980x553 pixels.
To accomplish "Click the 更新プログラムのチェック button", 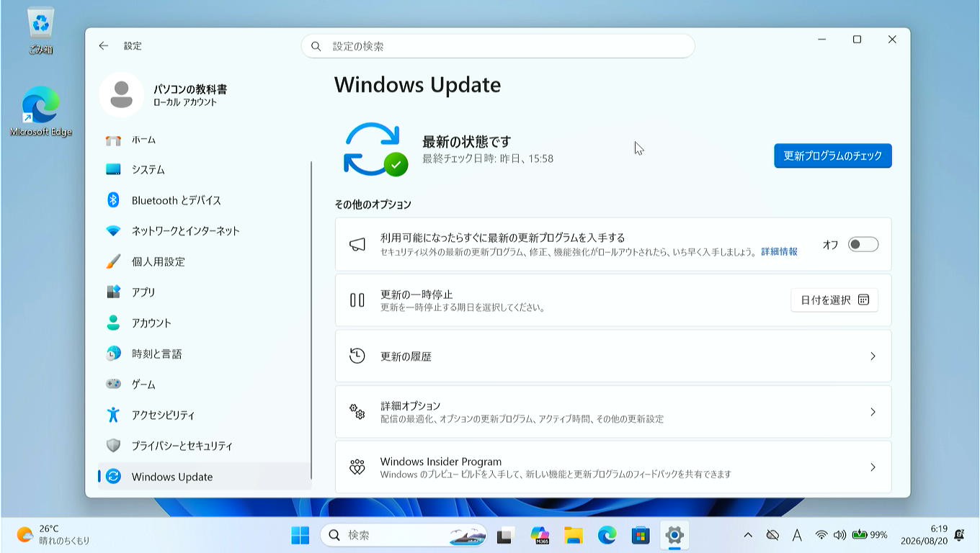I will click(833, 156).
